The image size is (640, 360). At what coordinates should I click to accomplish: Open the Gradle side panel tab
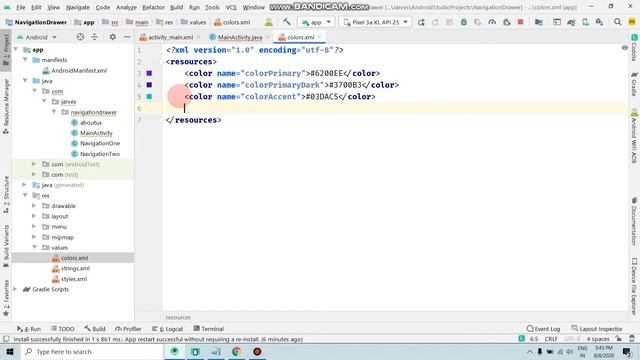[x=634, y=84]
